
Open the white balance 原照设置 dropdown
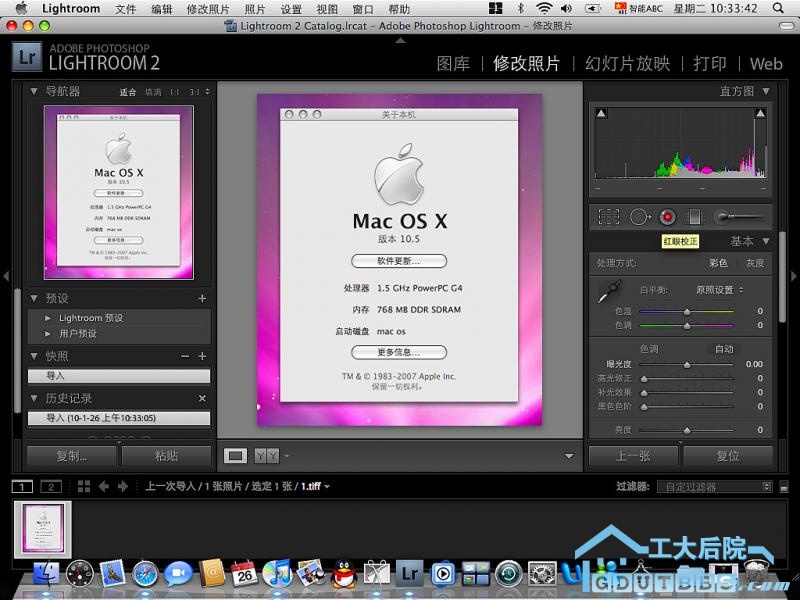click(719, 290)
